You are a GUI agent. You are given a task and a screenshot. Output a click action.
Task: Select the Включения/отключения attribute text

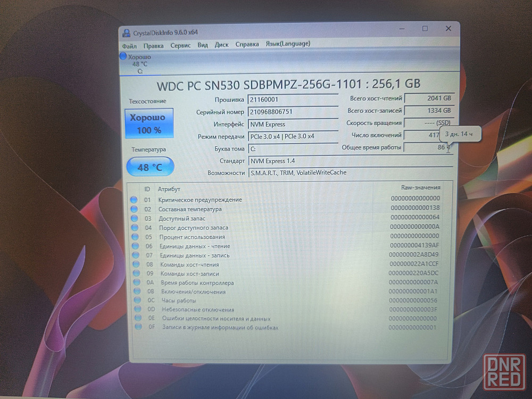194,292
